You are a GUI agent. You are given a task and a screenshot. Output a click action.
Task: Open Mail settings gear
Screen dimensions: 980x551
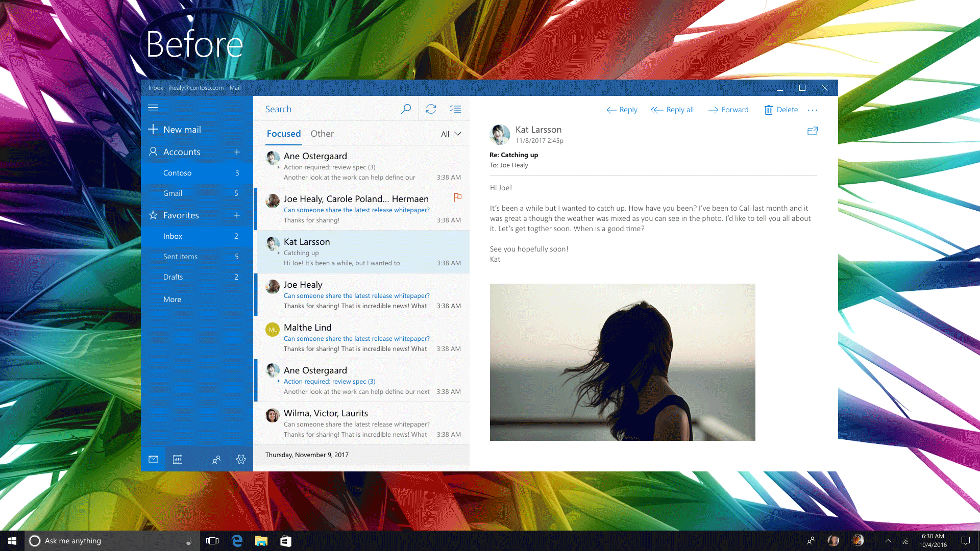tap(241, 460)
